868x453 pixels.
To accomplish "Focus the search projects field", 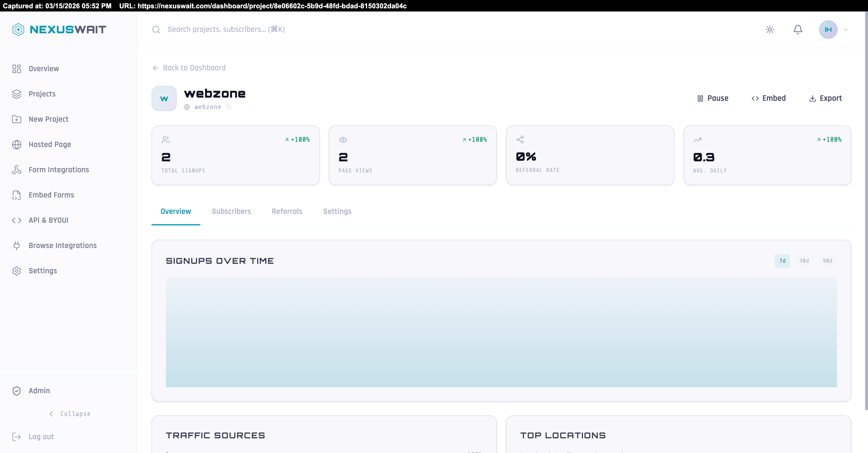I will point(226,30).
